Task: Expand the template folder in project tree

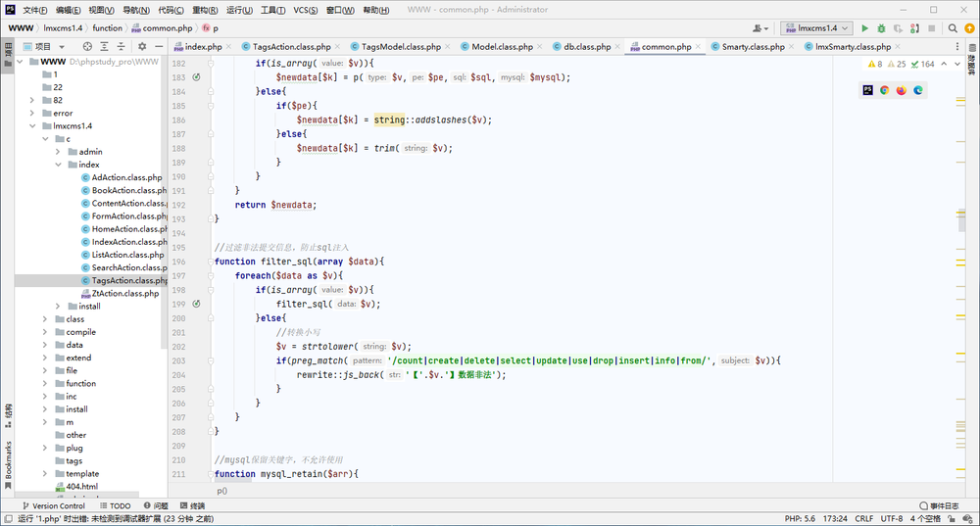Action: point(44,473)
